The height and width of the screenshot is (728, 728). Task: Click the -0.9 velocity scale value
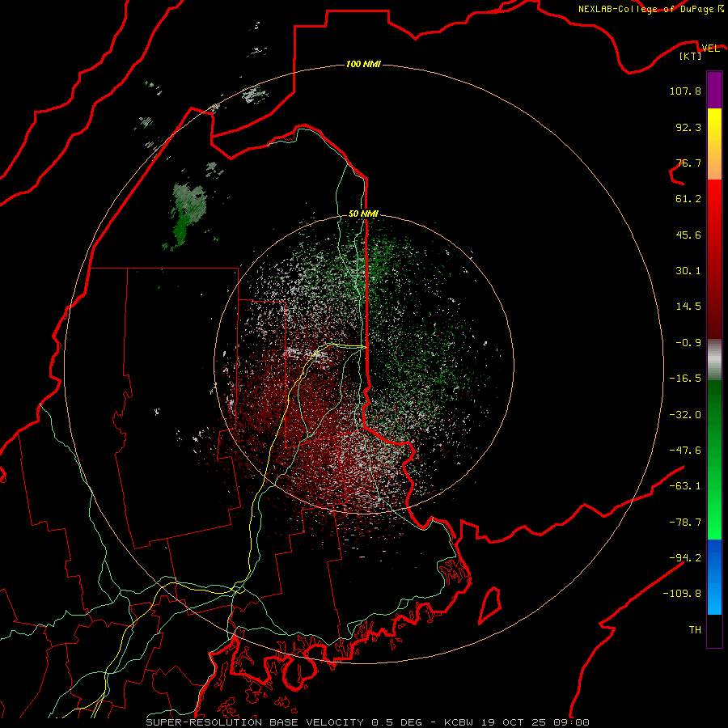pos(688,343)
